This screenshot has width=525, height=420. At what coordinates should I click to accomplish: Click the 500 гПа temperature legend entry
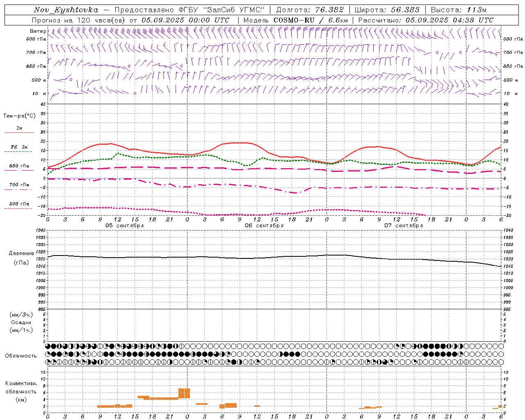(x=19, y=204)
